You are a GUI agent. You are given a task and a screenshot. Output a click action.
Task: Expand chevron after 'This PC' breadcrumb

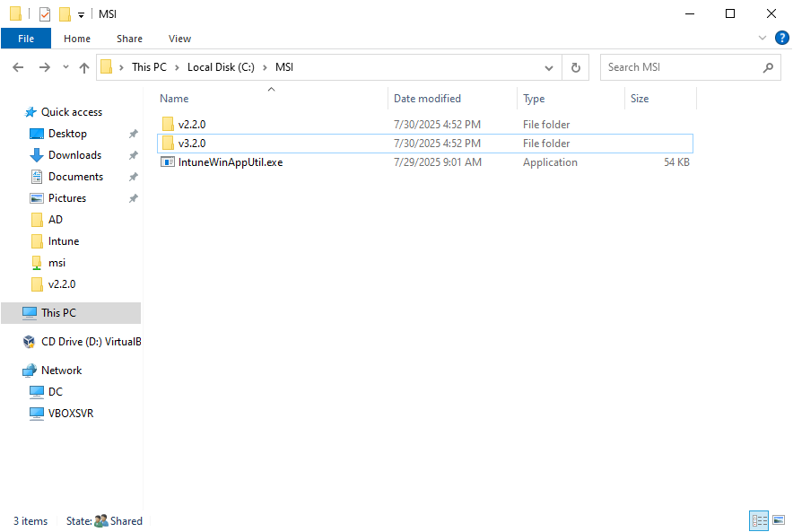coord(177,67)
